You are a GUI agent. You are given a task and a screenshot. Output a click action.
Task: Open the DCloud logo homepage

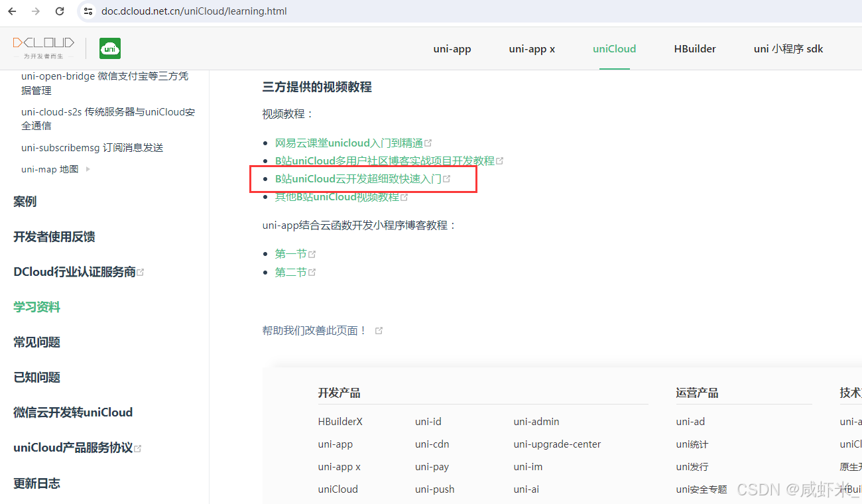[44, 48]
